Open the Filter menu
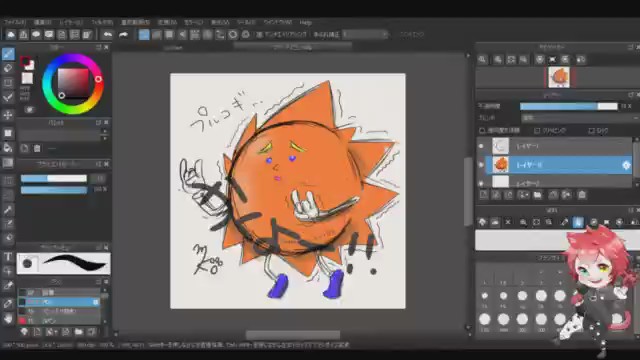Viewport: 640px width, 360px height. pos(102,22)
